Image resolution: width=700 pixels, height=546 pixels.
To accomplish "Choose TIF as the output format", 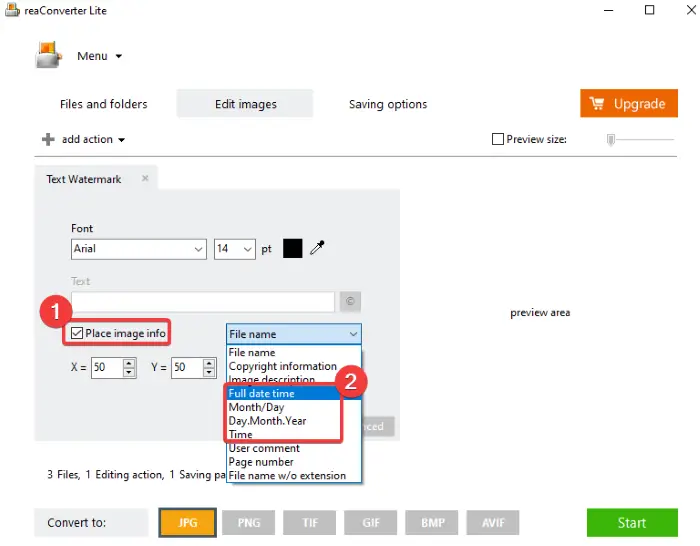I will [x=310, y=522].
